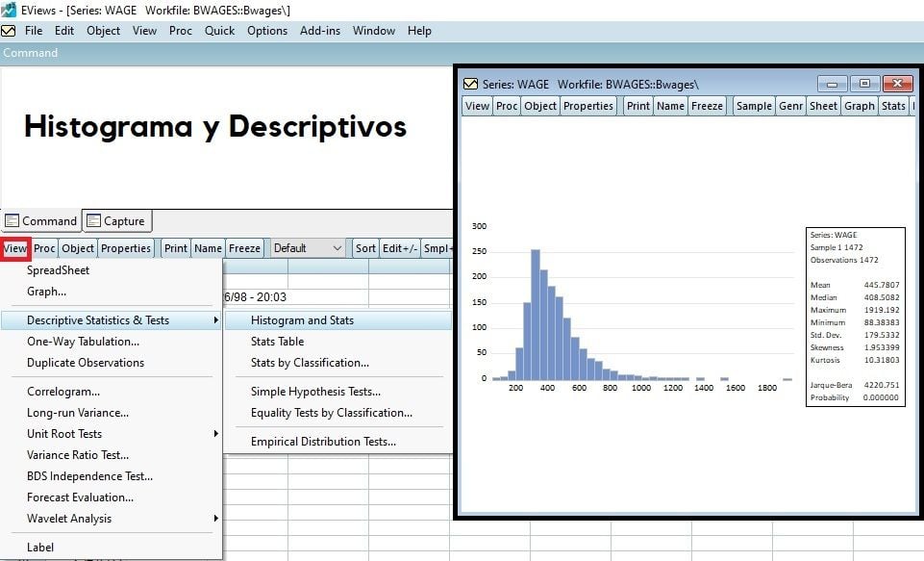Click the Print button on series toolbar
Viewport: 924px width, 561px height.
point(637,106)
